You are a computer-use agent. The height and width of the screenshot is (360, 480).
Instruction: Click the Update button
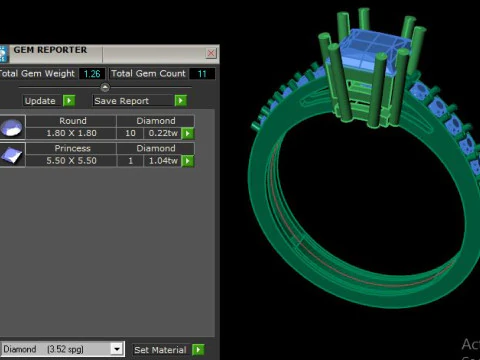point(43,101)
